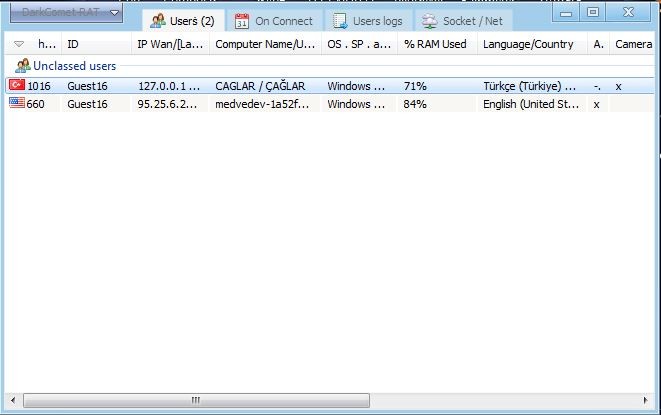661x415 pixels.
Task: Click the IP cell 127.0.0.1 ...
Action: [169, 86]
